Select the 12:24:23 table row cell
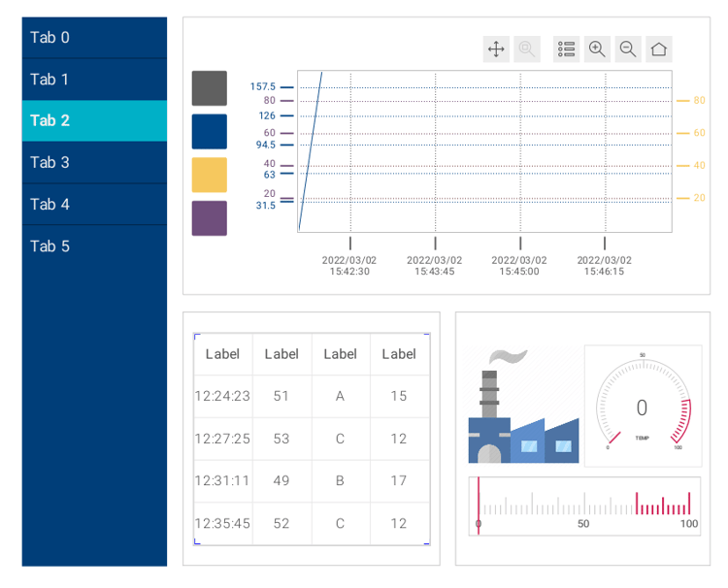The width and height of the screenshot is (728, 588). (x=222, y=396)
